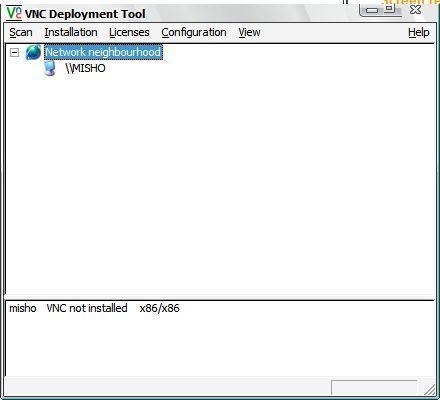Click the 'VNC not installed' status text
The image size is (440, 400).
point(87,308)
